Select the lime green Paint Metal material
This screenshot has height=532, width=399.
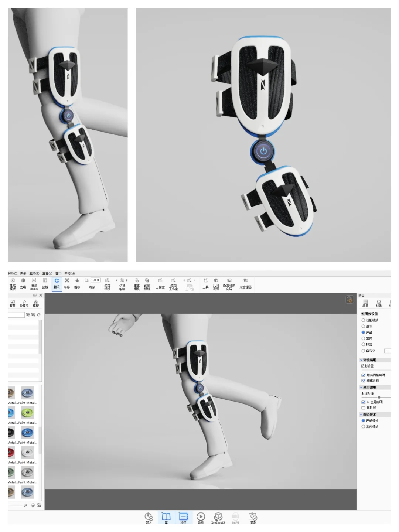(27, 413)
